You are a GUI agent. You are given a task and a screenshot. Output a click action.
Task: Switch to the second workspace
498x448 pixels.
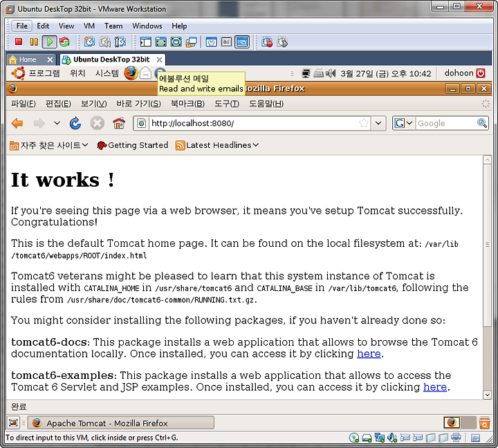click(x=468, y=422)
